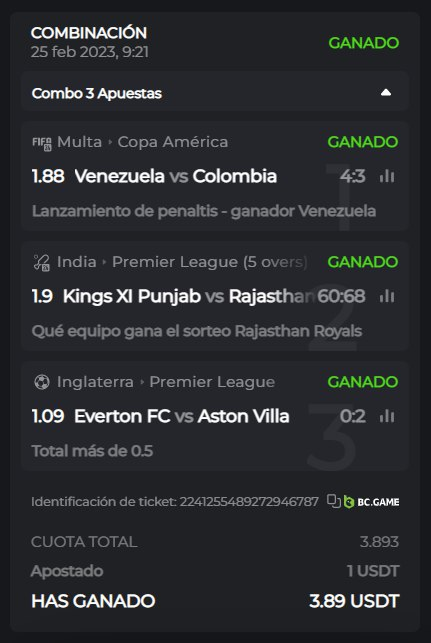This screenshot has width=431, height=643.
Task: Click the BC.GAME logo
Action: (372, 502)
